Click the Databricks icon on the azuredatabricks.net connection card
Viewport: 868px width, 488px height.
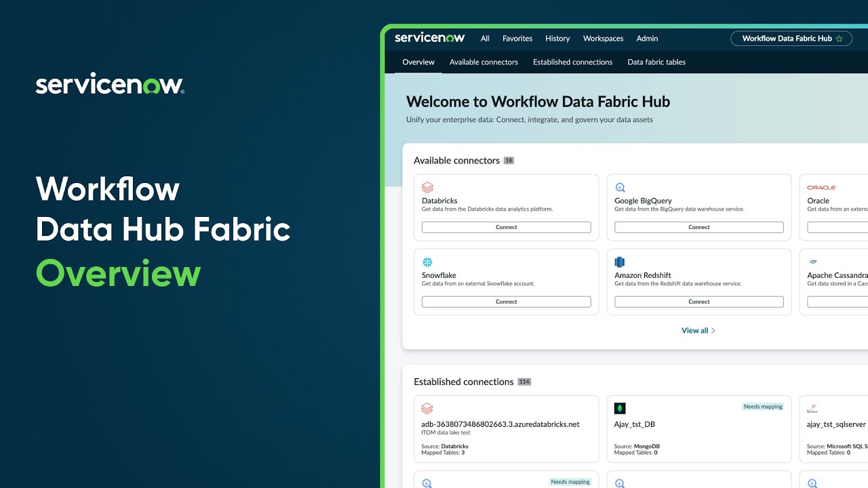427,408
